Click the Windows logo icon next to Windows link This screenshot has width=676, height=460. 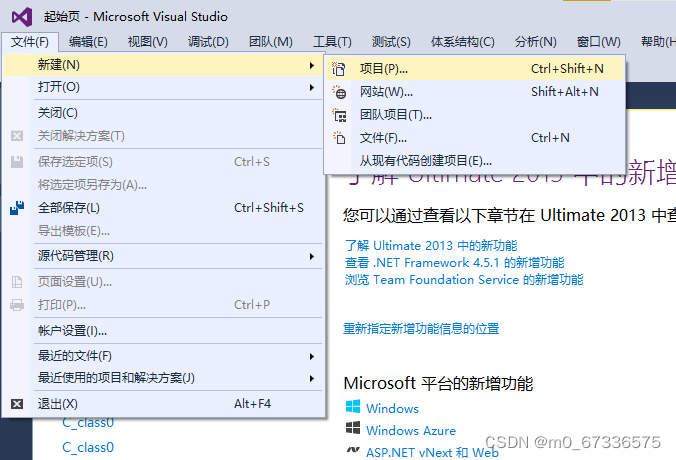(x=353, y=407)
